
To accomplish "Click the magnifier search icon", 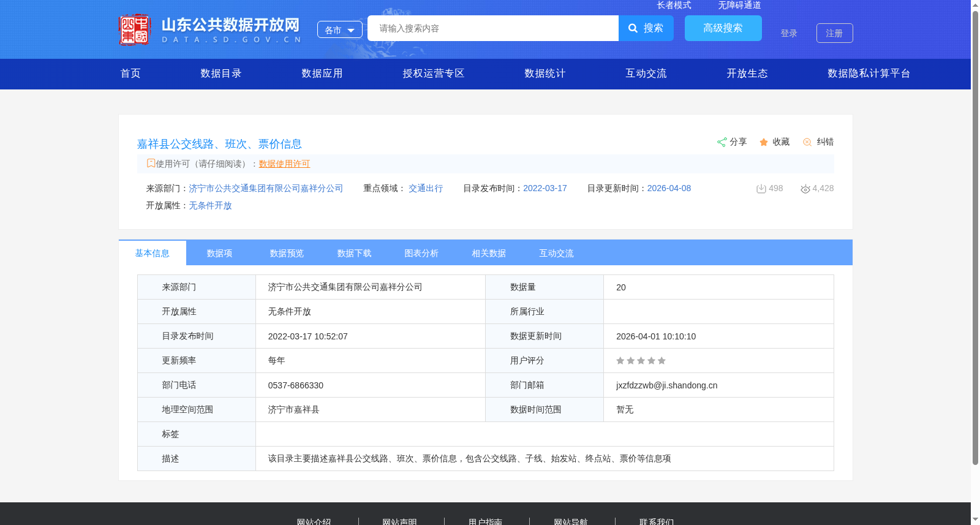I will pyautogui.click(x=633, y=28).
